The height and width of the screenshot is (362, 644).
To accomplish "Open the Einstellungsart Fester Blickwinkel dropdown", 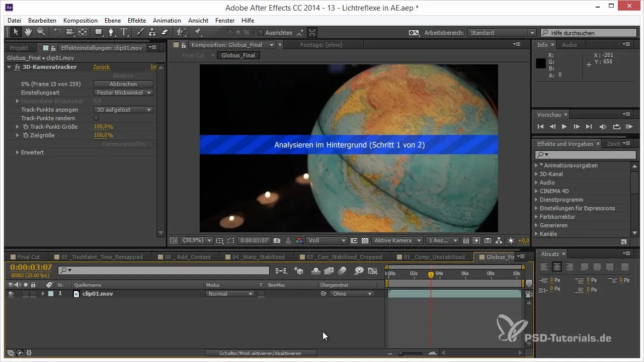I will tap(123, 93).
